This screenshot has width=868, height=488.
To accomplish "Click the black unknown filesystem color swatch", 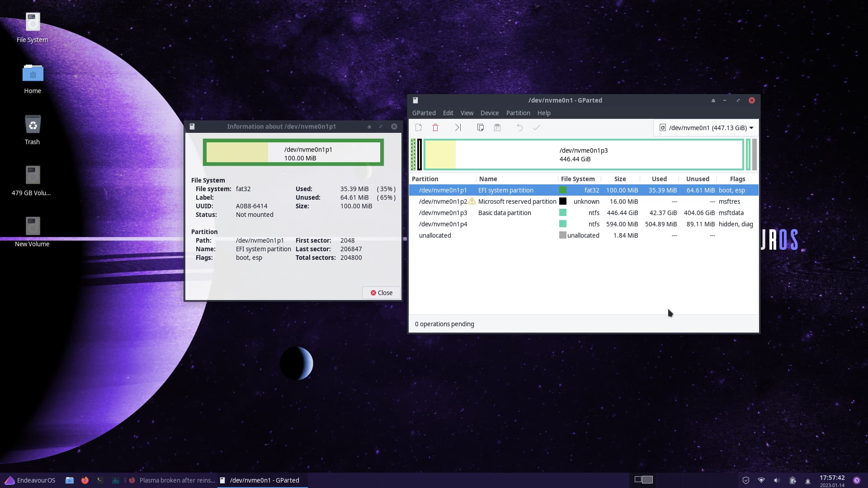I will pyautogui.click(x=563, y=202).
